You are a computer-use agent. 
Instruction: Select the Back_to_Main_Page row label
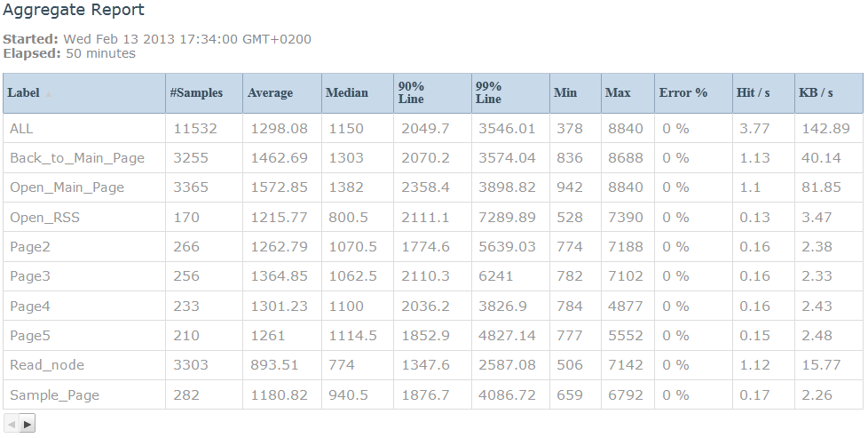(77, 158)
